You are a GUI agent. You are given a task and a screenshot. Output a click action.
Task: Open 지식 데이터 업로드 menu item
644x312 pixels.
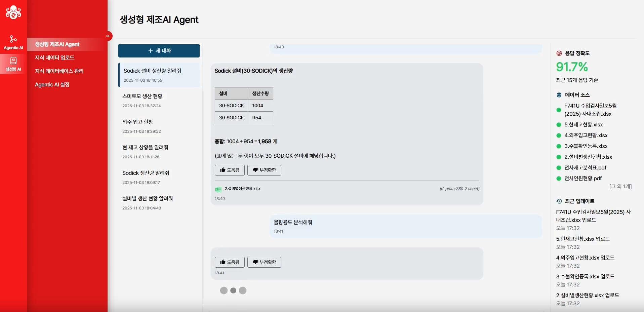[x=55, y=57]
